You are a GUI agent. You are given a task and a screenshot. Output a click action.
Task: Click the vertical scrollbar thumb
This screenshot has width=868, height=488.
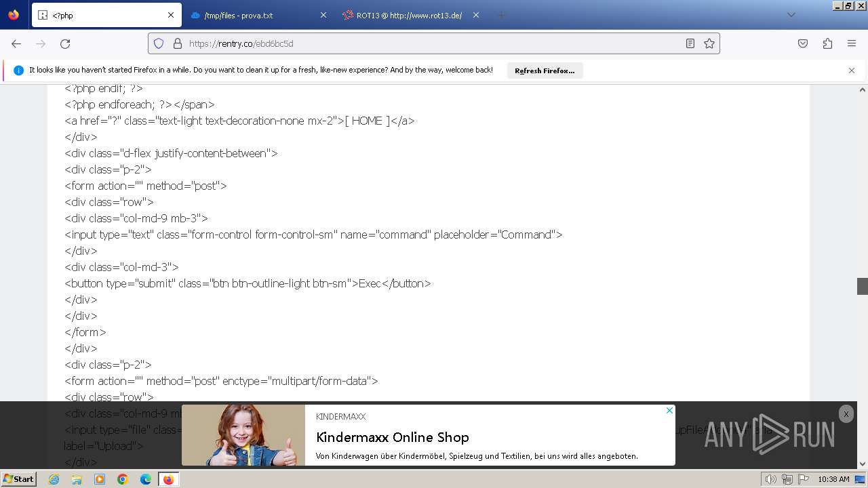pos(862,286)
